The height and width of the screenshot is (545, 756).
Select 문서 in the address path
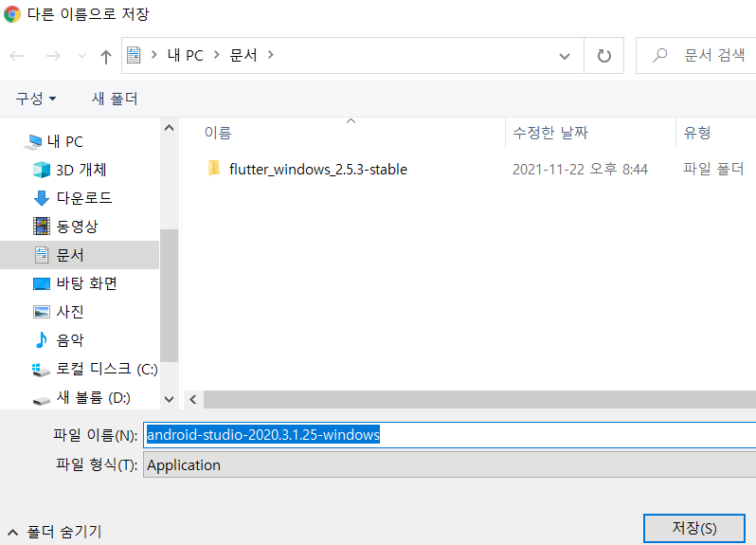pyautogui.click(x=243, y=56)
